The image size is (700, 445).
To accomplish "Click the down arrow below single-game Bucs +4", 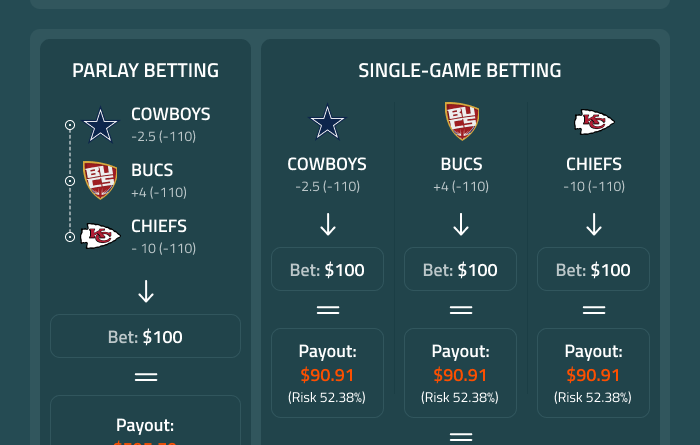I will click(x=461, y=224).
